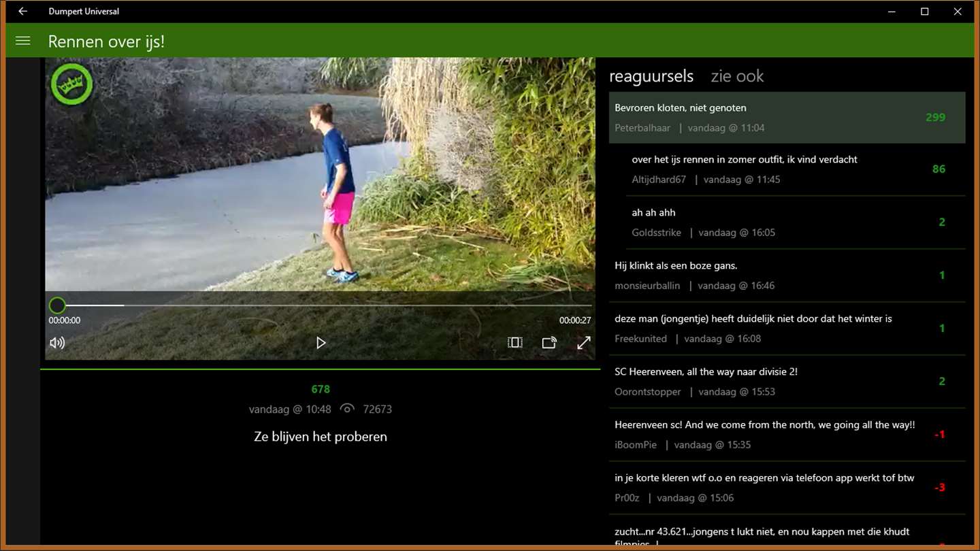
Task: Click the red score -3
Action: tap(939, 487)
